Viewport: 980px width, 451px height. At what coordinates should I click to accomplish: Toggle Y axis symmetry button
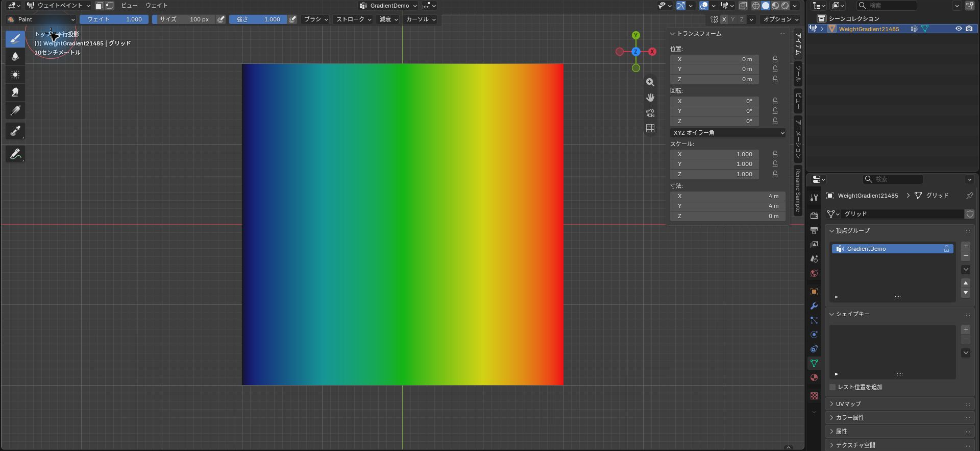coord(733,19)
